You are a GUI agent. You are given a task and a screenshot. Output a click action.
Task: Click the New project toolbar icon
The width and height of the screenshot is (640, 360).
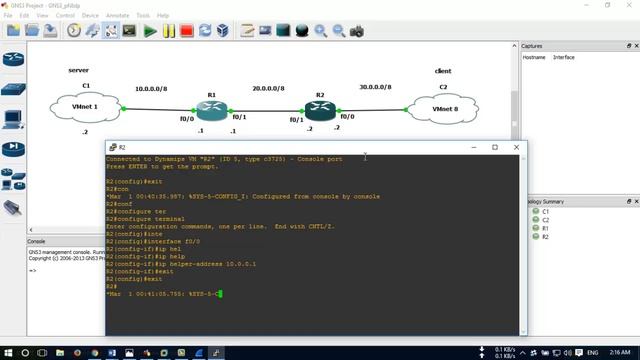click(13, 31)
